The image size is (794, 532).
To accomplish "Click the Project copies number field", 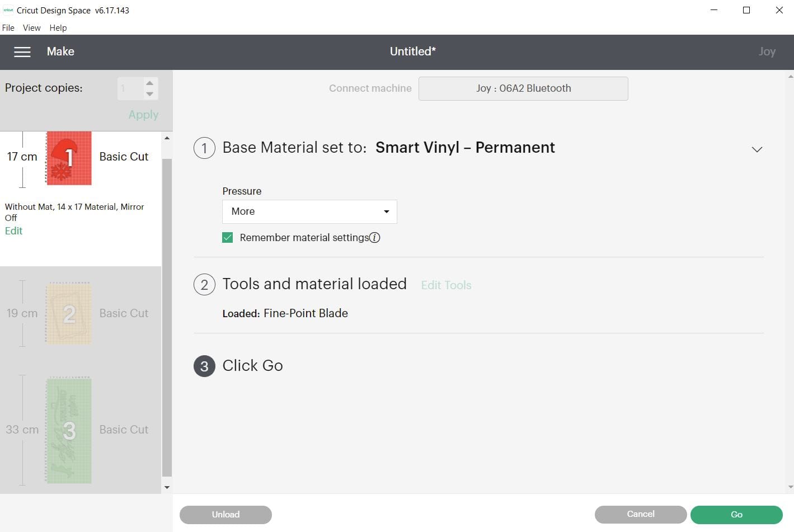I will point(130,88).
